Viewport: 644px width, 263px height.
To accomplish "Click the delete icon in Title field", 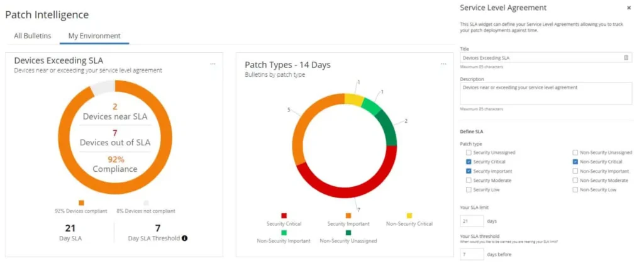I will coord(626,57).
